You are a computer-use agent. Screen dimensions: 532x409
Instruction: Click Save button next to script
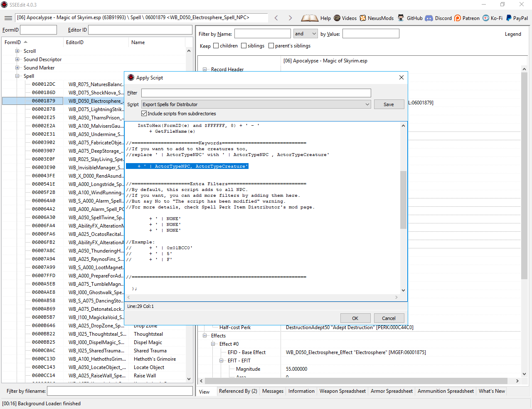389,104
